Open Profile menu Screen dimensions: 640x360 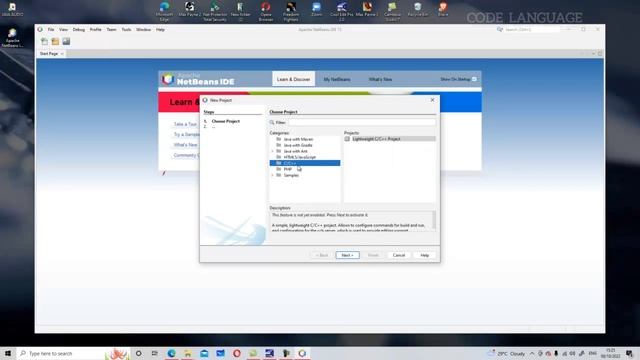coord(96,30)
